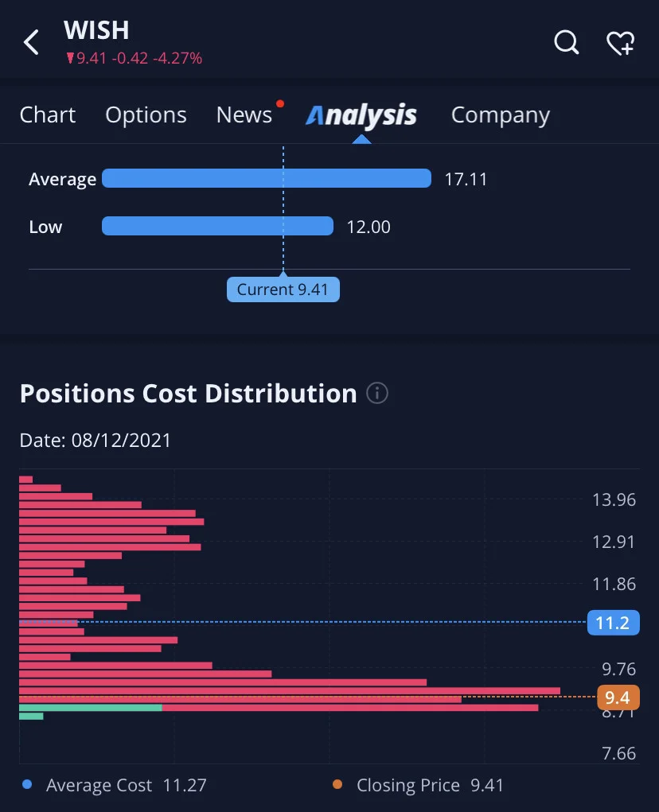Go back using the left arrow

coord(32,42)
